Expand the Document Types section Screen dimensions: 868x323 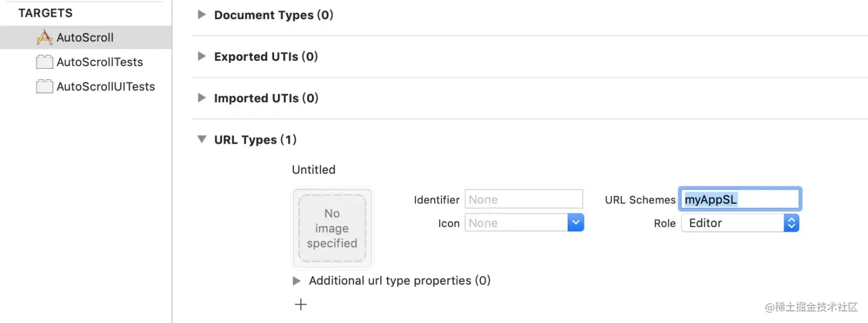click(x=201, y=14)
